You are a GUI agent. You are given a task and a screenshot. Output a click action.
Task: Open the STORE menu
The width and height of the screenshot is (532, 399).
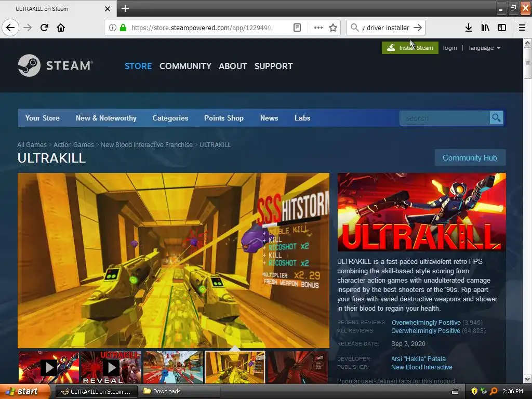(x=138, y=66)
